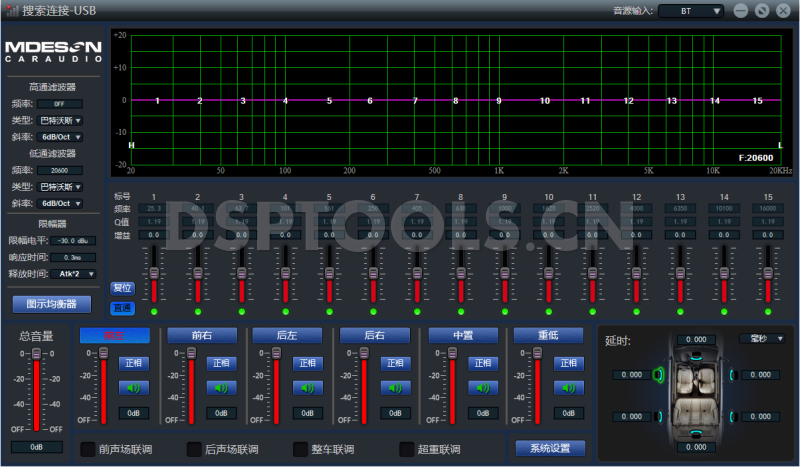Mute the 重低 channel speaker icon

coord(569,388)
